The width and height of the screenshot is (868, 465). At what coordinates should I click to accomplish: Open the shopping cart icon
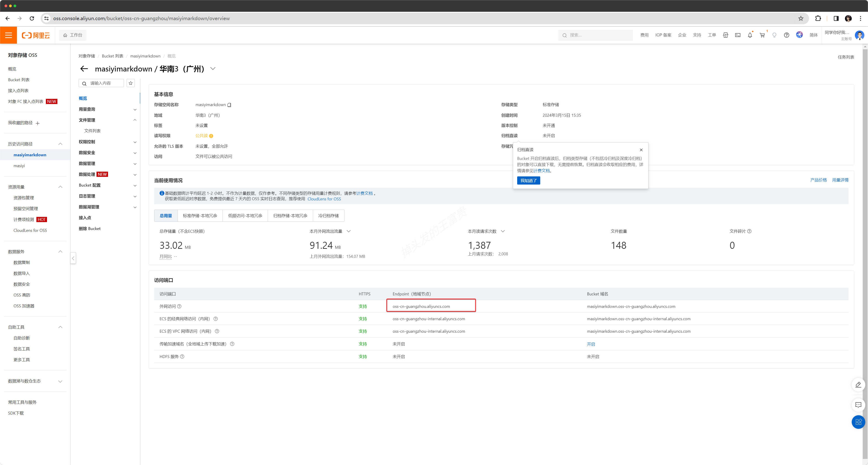pyautogui.click(x=762, y=35)
